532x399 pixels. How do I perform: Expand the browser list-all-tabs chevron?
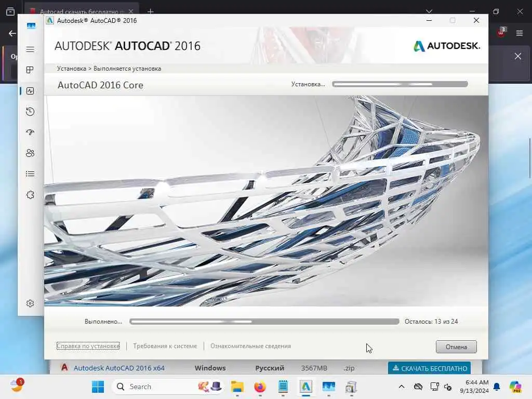[x=429, y=11]
